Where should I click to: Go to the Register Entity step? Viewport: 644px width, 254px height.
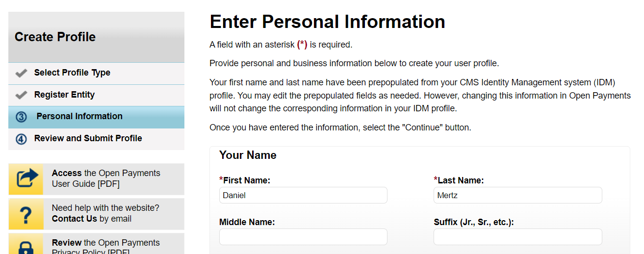click(x=64, y=95)
